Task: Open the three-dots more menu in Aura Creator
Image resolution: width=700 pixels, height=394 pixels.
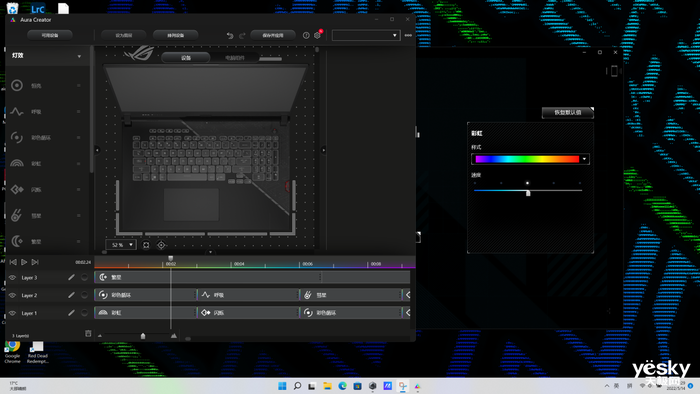Action: pos(408,35)
